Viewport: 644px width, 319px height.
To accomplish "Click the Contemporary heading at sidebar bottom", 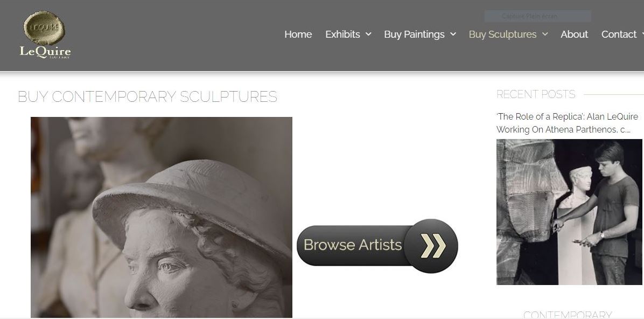I will (x=568, y=315).
